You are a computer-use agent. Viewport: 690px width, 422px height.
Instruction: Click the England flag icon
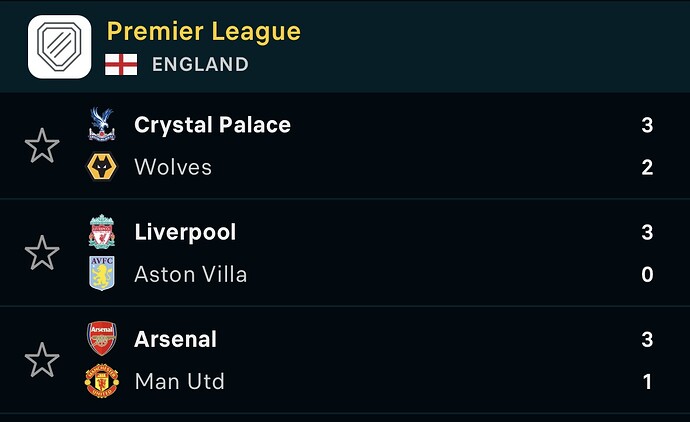121,65
